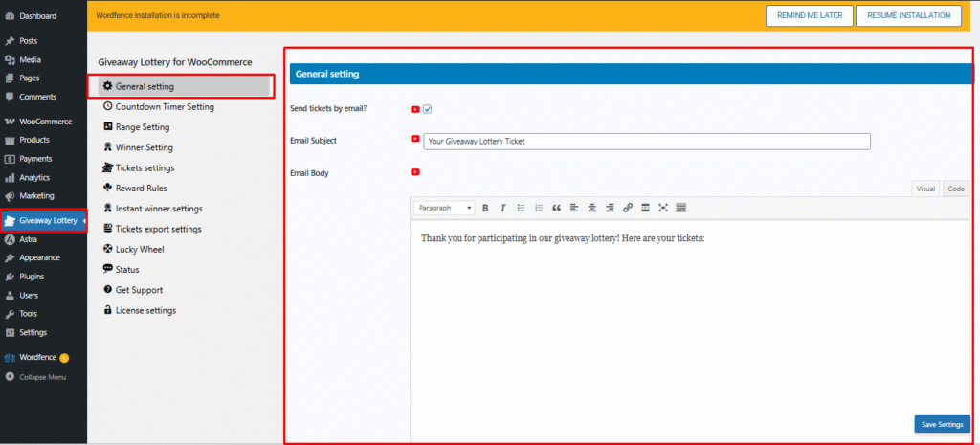Align editor text left

[574, 208]
